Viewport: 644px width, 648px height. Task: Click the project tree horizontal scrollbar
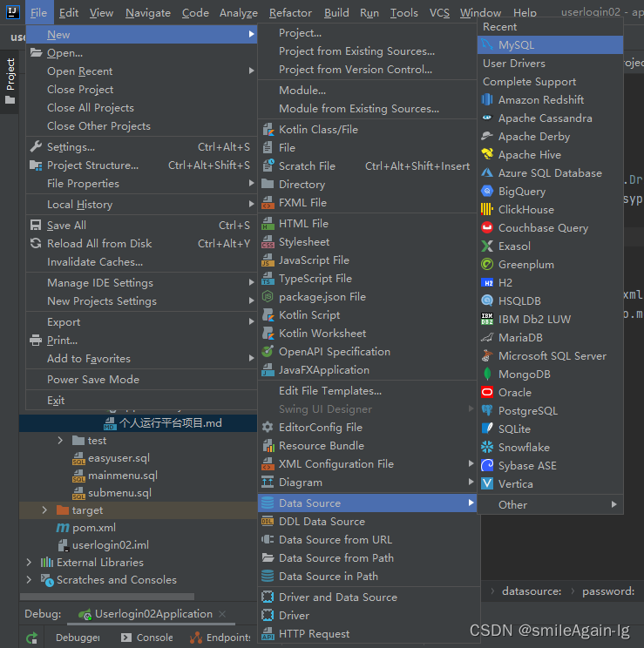[x=107, y=597]
